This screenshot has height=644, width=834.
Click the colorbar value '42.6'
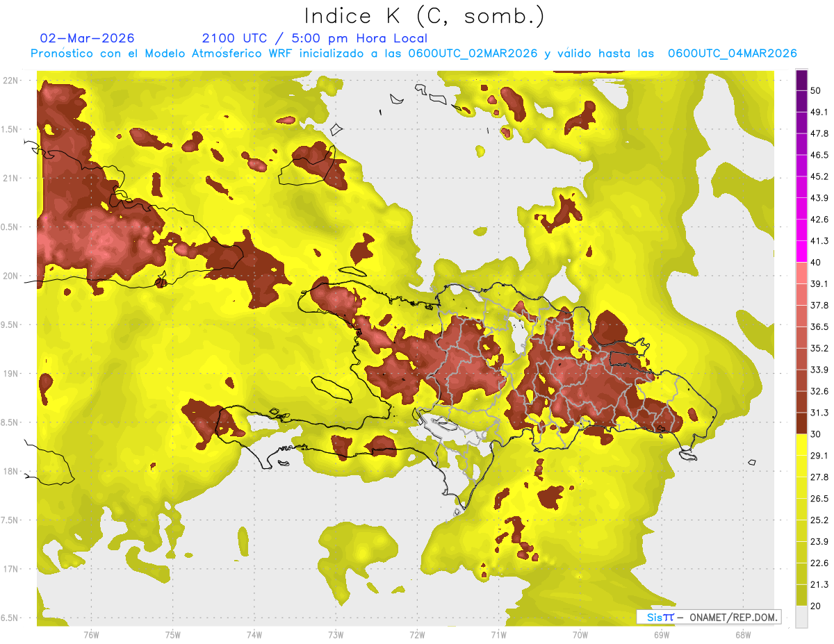point(819,220)
